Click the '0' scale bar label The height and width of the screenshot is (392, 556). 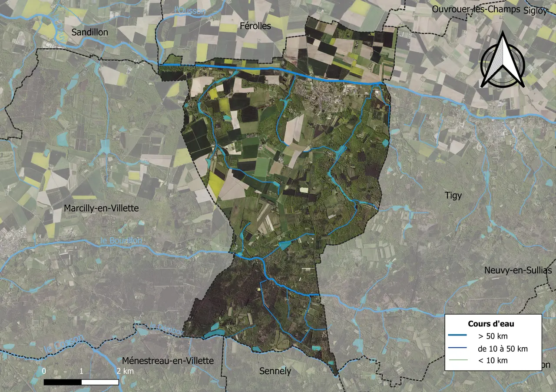pyautogui.click(x=44, y=371)
